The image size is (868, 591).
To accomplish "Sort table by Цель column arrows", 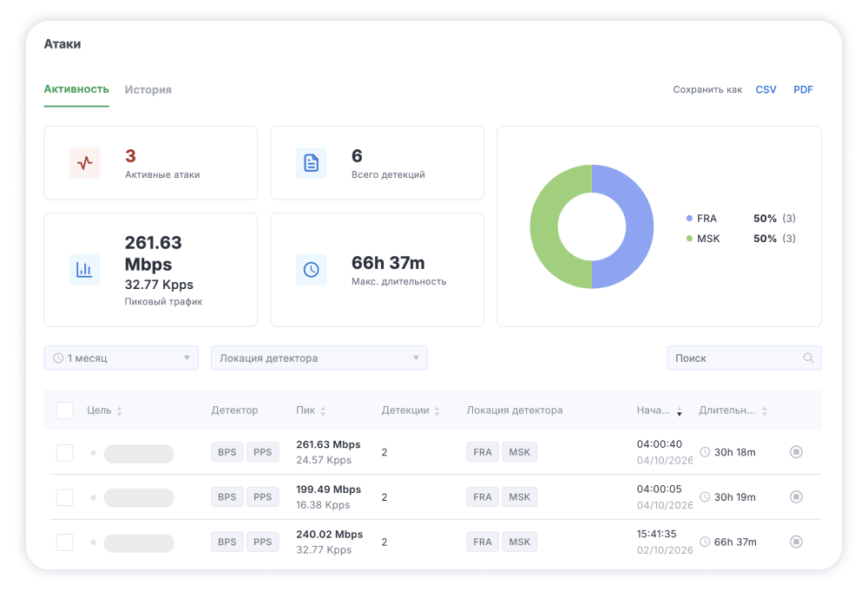I will pyautogui.click(x=120, y=410).
